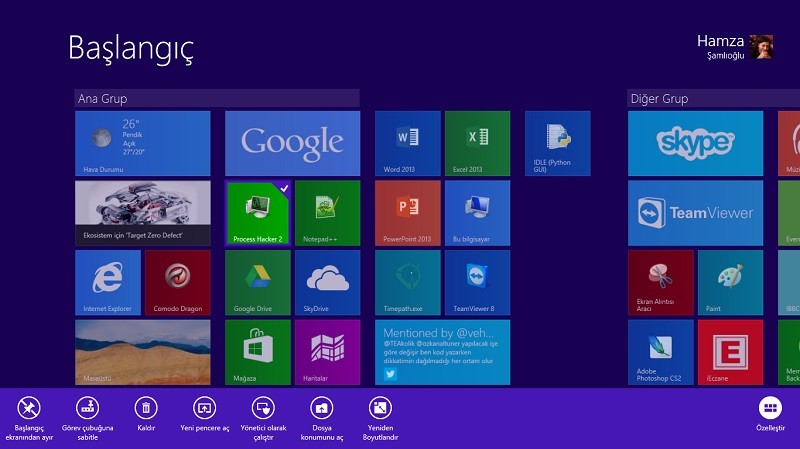Open the large TeamViewer tile in Diğer Grup
This screenshot has height=449, width=800.
coord(695,213)
